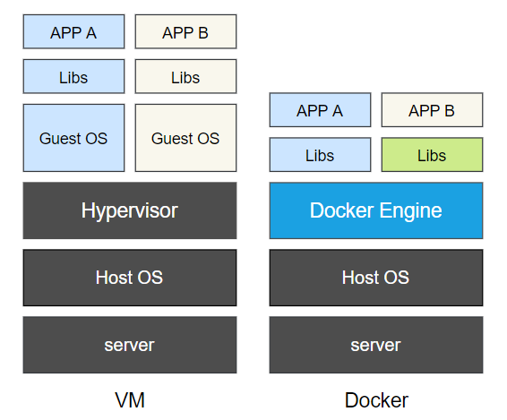Screen dimensions: 507x420
Task: Click the APP B box in Docker stack
Action: coord(432,110)
